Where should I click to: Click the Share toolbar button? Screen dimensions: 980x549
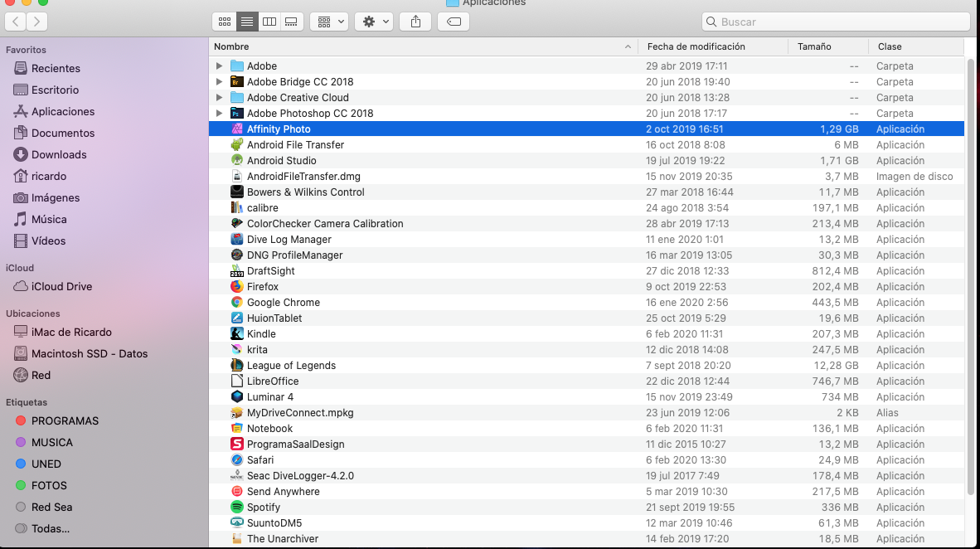[x=415, y=22]
